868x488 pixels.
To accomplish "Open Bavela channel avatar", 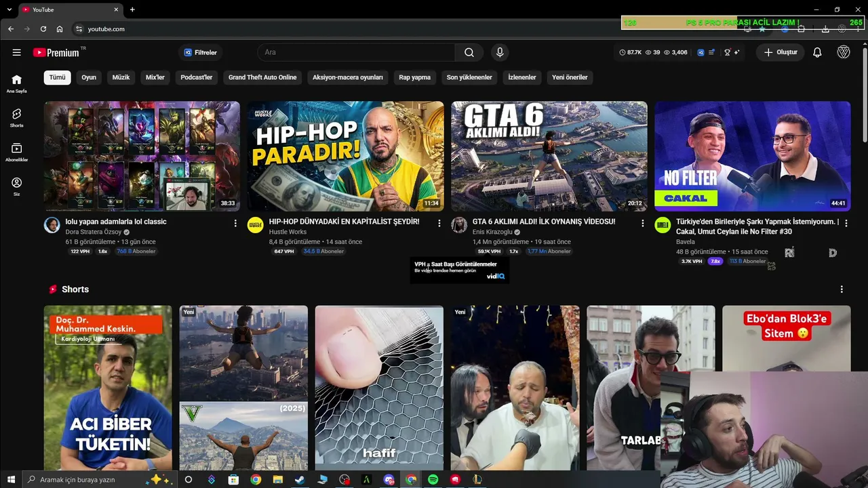I will [x=663, y=225].
